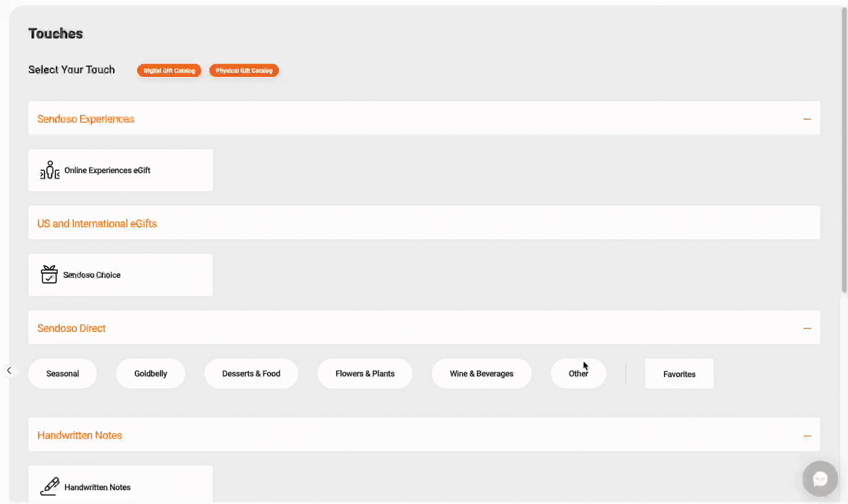Click the Handwritten Notes pen icon

(x=49, y=486)
